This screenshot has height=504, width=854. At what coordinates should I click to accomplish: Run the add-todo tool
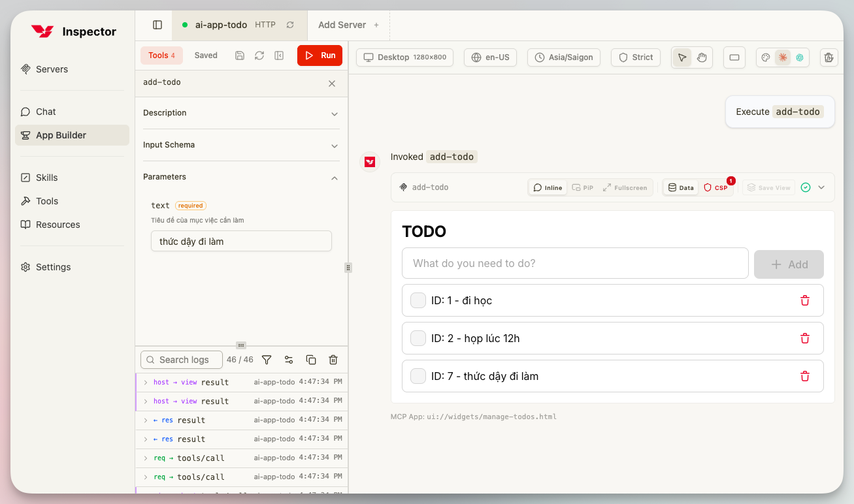coord(320,55)
